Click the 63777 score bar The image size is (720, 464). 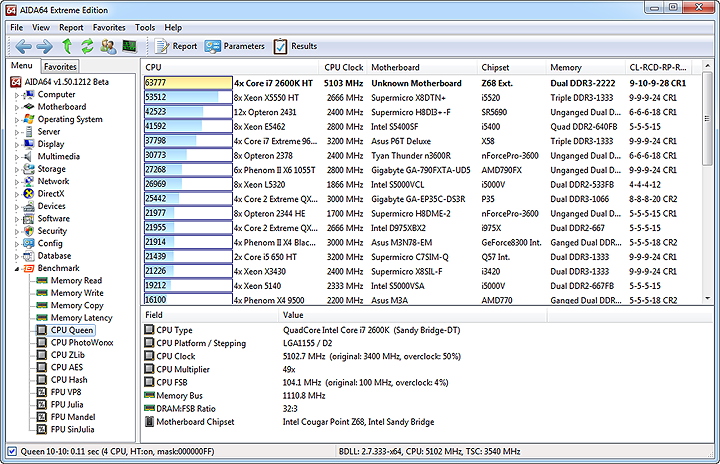(188, 83)
